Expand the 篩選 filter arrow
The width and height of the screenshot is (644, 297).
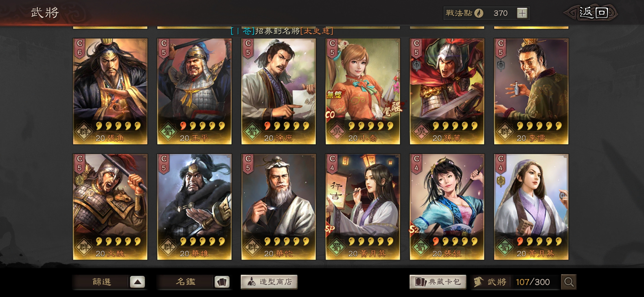[x=137, y=282]
